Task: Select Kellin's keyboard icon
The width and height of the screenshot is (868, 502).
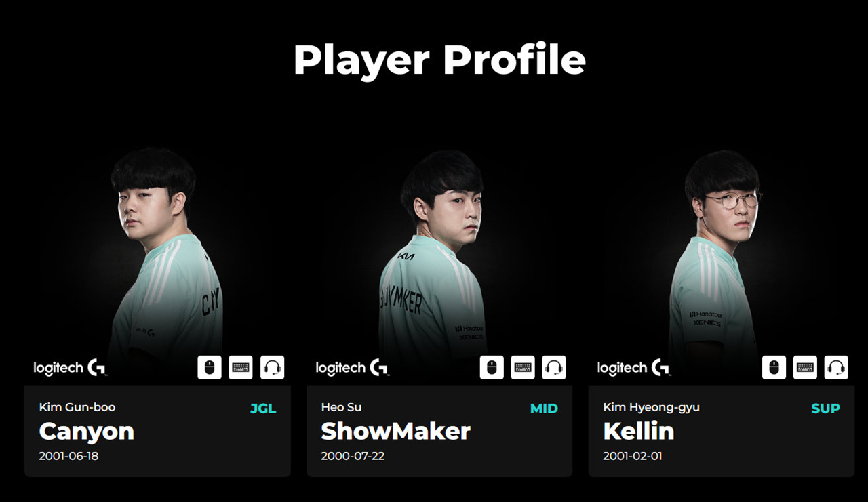Action: pos(805,367)
